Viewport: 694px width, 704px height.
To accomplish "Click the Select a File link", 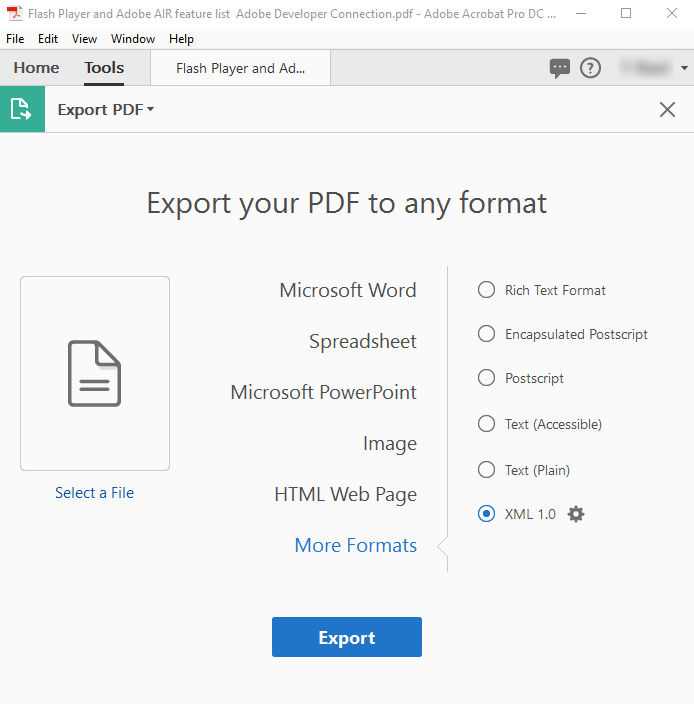I will tap(94, 493).
